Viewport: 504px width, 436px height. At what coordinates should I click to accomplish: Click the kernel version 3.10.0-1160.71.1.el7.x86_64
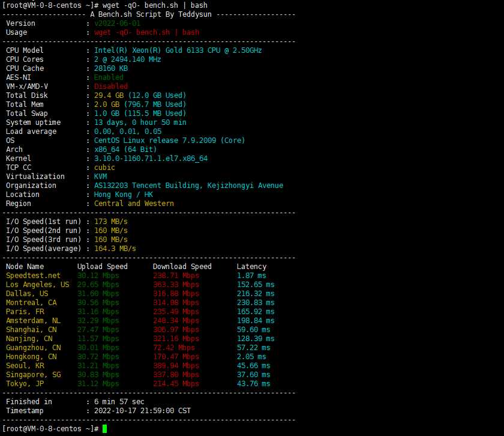(x=151, y=159)
